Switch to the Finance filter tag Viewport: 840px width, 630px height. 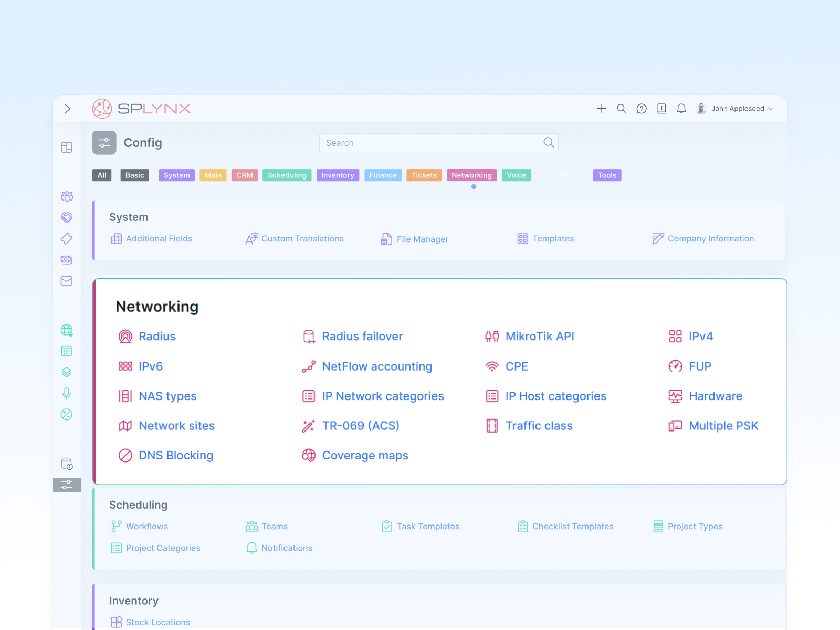pyautogui.click(x=383, y=175)
